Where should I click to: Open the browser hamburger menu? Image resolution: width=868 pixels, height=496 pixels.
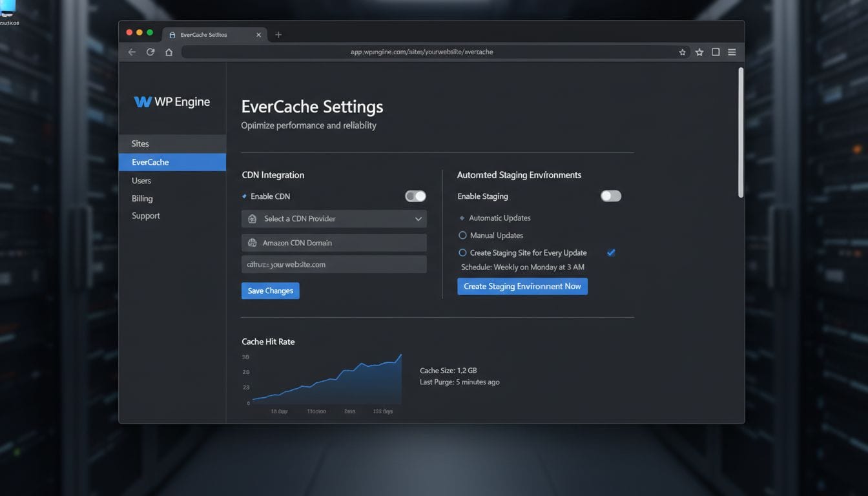tap(732, 52)
